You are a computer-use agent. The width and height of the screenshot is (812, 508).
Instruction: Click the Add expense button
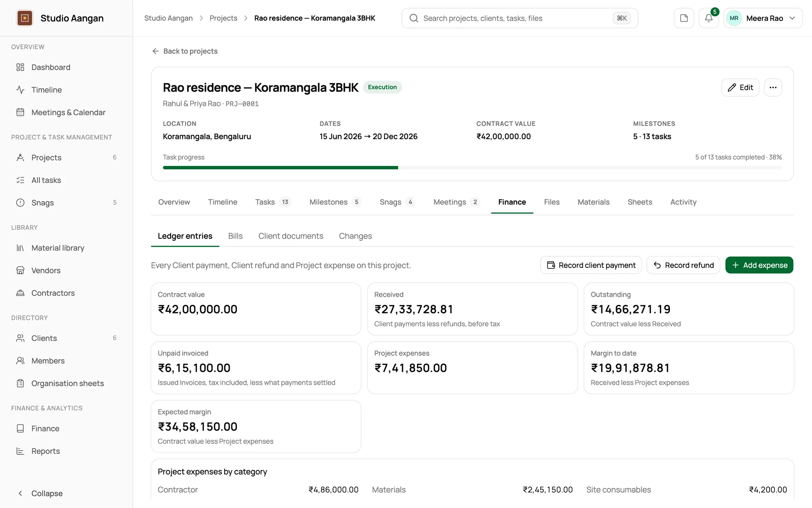click(759, 265)
